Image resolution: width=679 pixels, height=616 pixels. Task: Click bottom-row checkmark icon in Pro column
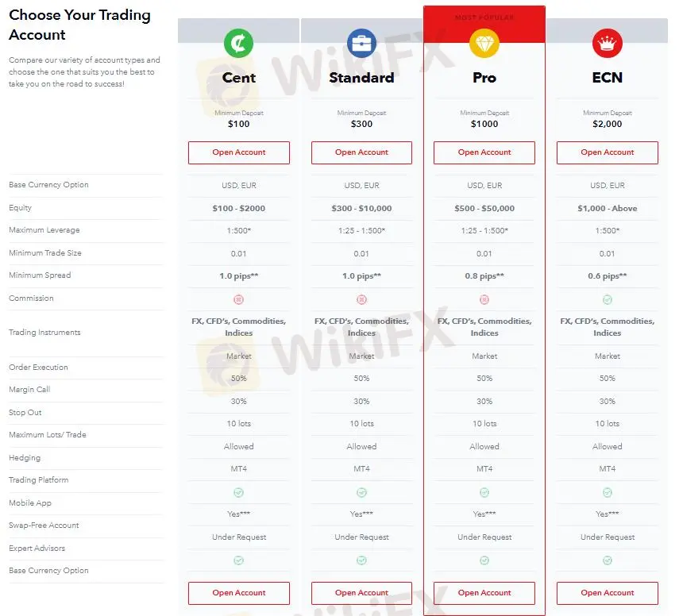484,560
